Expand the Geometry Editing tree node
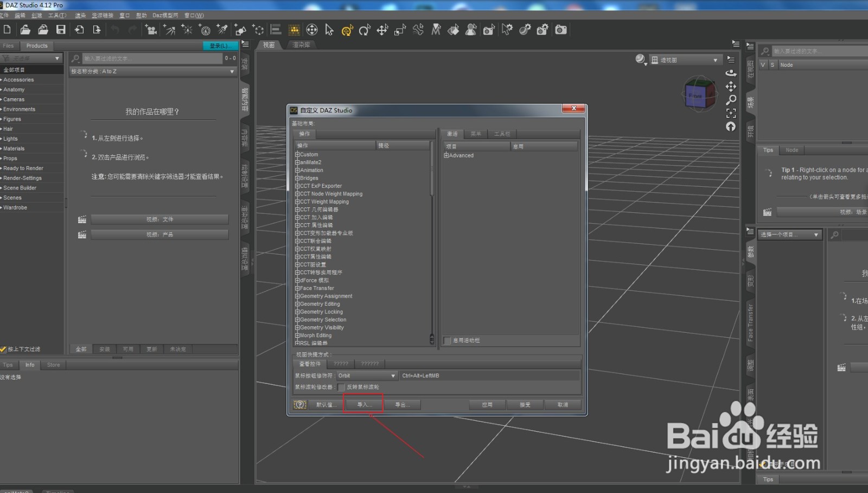This screenshot has width=868, height=493. [297, 304]
